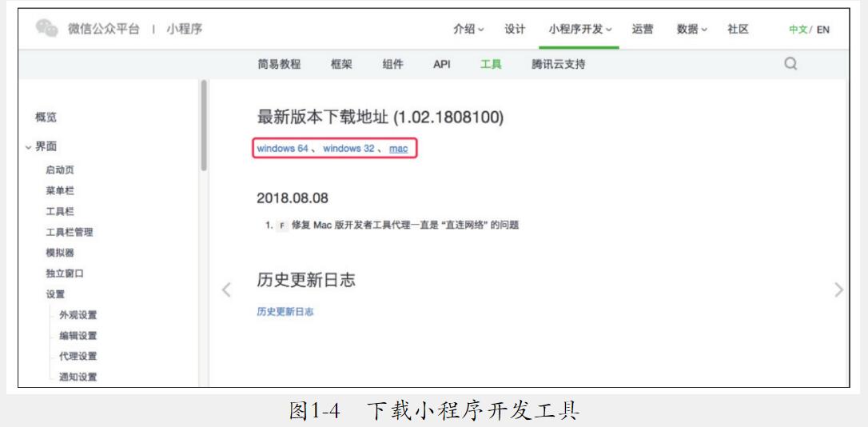Open the 介绍 dropdown menu

(x=468, y=29)
